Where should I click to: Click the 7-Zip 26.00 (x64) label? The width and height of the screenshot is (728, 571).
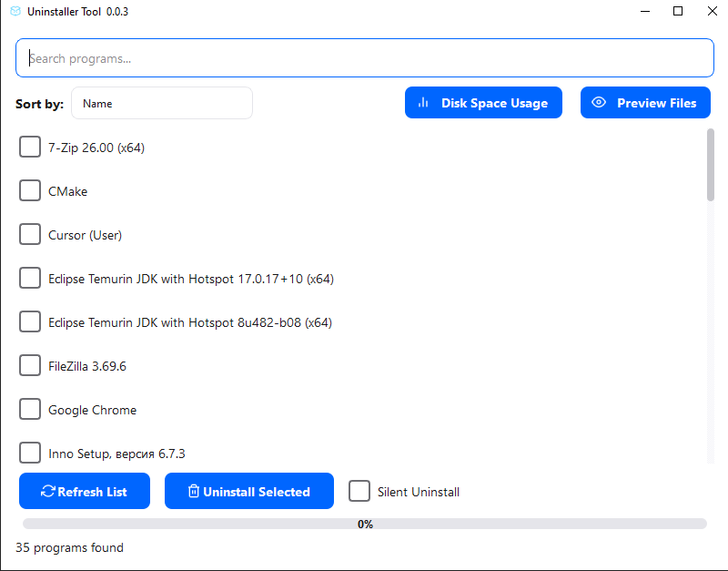96,148
